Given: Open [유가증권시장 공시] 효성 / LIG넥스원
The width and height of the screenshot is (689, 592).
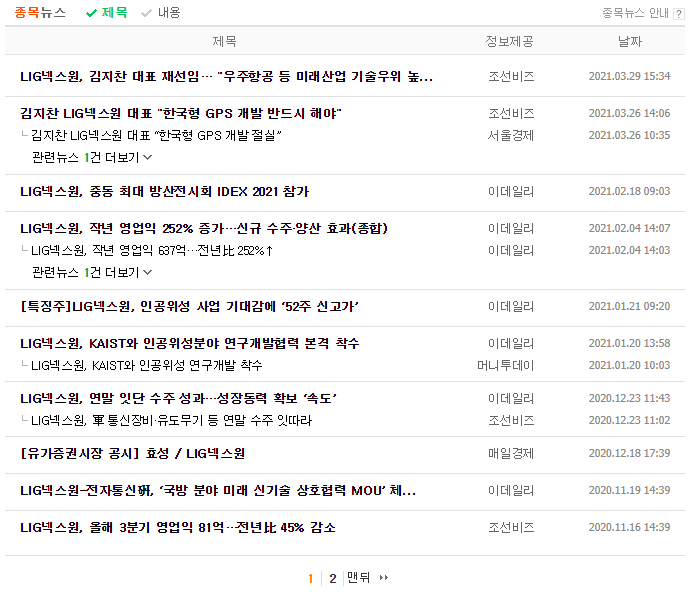Looking at the screenshot, I should (x=133, y=454).
